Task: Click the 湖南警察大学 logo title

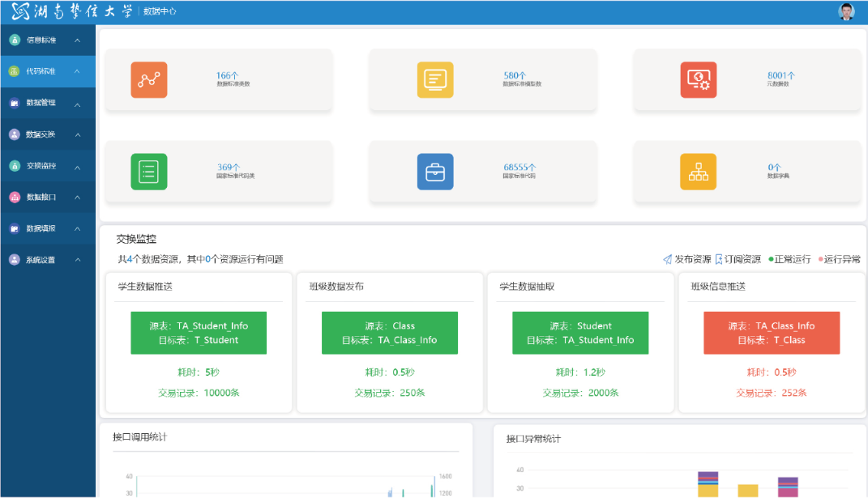Action: [71, 11]
